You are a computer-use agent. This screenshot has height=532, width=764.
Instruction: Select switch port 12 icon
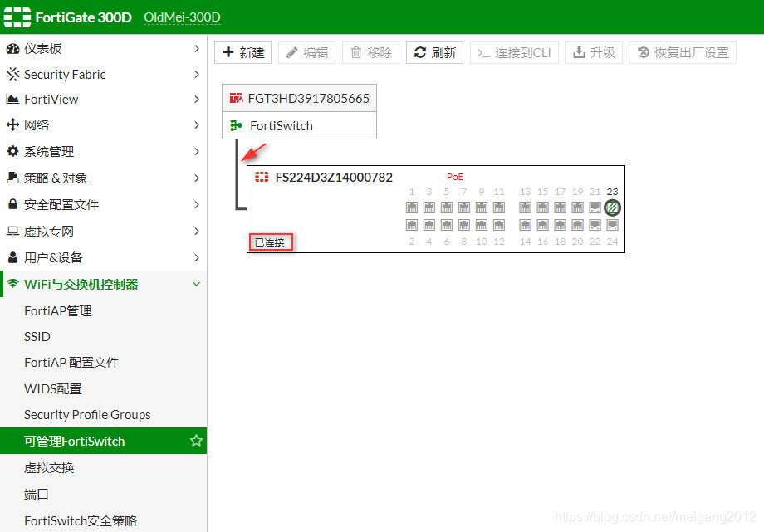click(x=499, y=225)
